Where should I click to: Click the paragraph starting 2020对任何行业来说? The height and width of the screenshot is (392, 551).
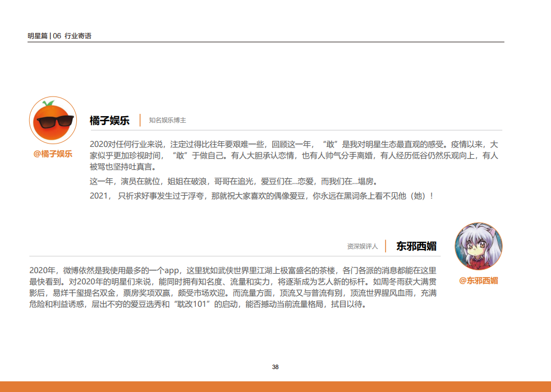tap(294, 155)
